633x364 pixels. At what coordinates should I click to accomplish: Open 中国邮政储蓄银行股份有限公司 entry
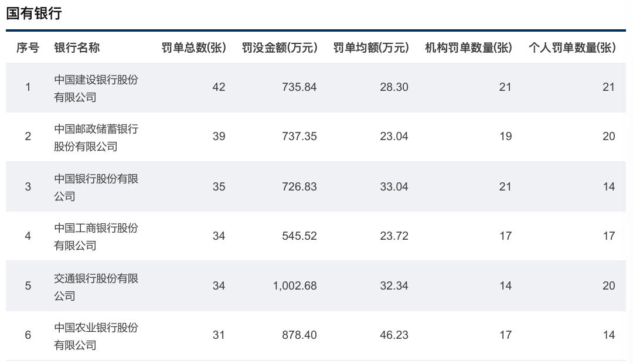click(96, 137)
